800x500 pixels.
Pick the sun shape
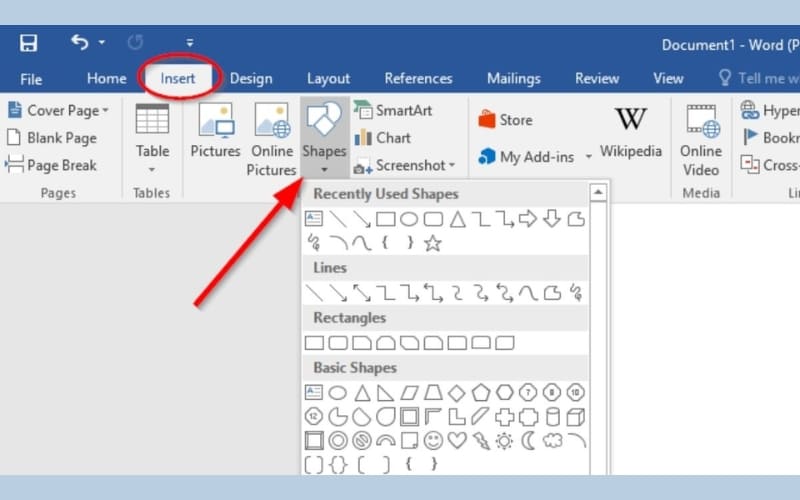[504, 441]
